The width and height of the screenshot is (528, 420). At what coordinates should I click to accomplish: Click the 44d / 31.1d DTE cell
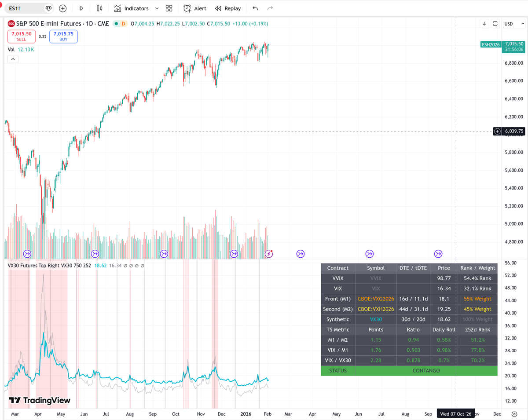click(413, 309)
